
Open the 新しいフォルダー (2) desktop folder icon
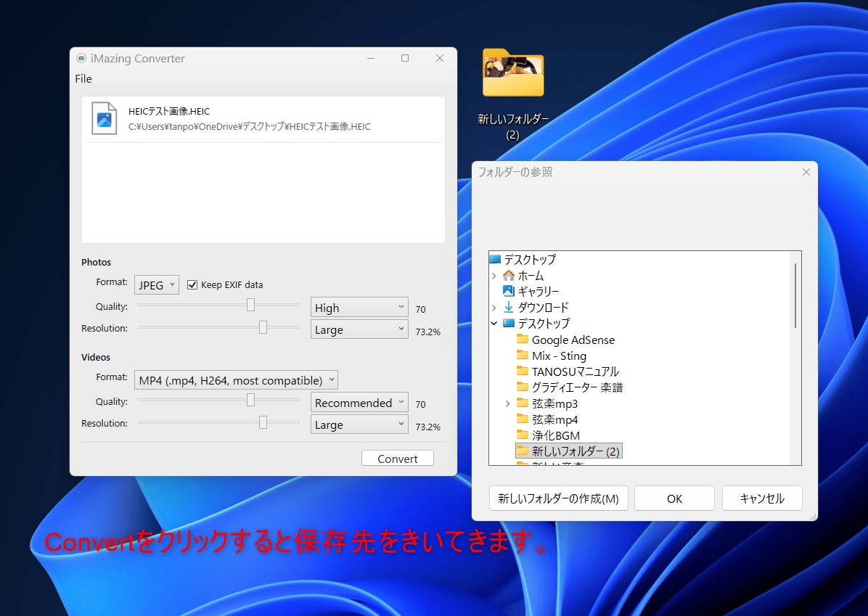tap(513, 74)
